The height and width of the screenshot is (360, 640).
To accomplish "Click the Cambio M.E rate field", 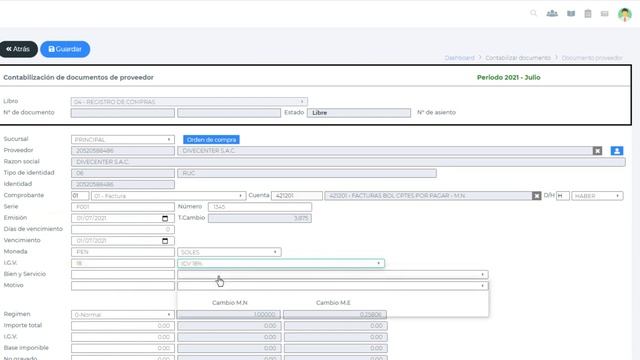I will click(335, 315).
